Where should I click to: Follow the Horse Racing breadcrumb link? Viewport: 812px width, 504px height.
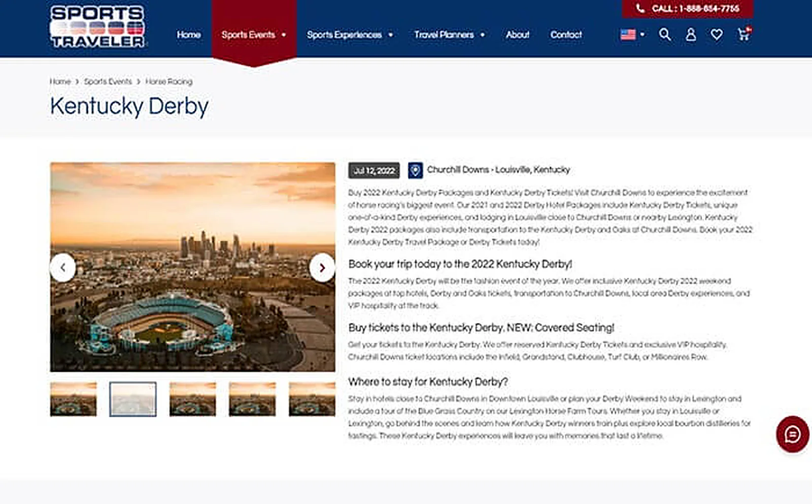coord(169,81)
